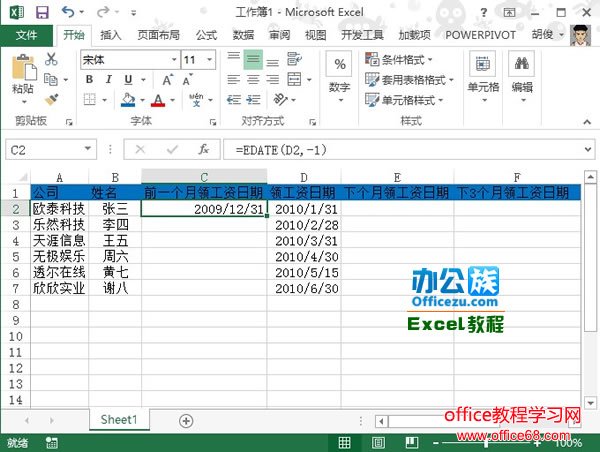Switch to Page Break Preview in status bar
The image size is (600, 452).
pyautogui.click(x=412, y=443)
